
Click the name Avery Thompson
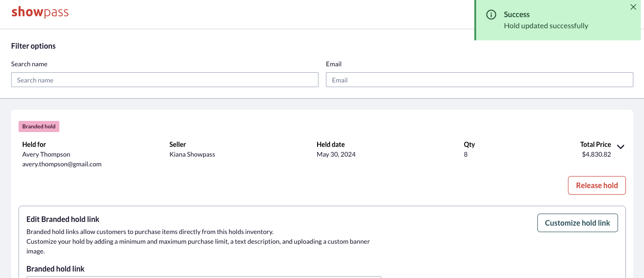point(46,154)
